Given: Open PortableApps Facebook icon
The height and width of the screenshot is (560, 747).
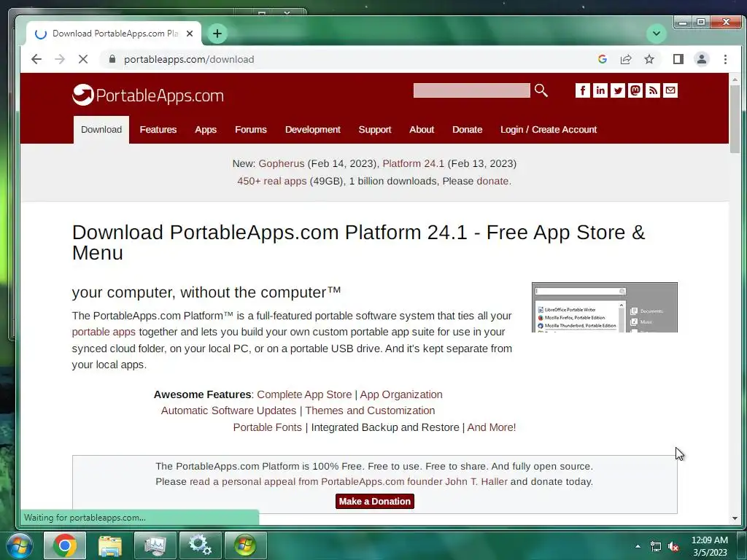Looking at the screenshot, I should pyautogui.click(x=582, y=90).
